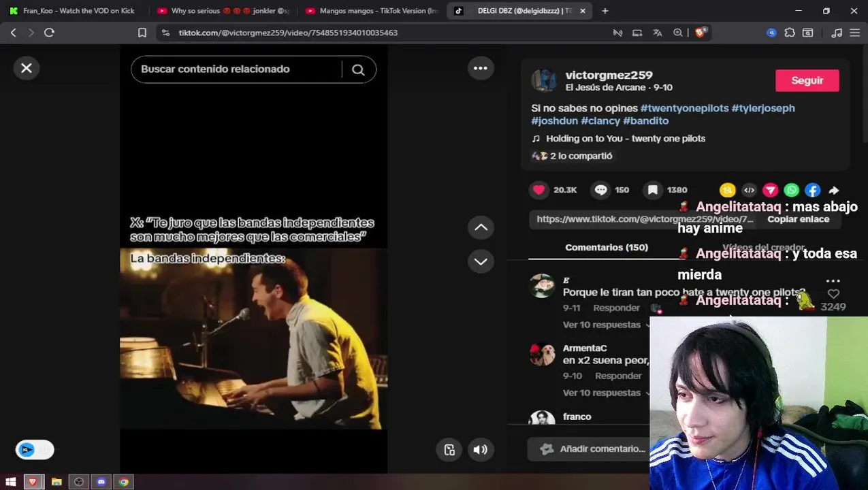Open comments via the speech bubble icon
This screenshot has width=868, height=490.
click(600, 190)
